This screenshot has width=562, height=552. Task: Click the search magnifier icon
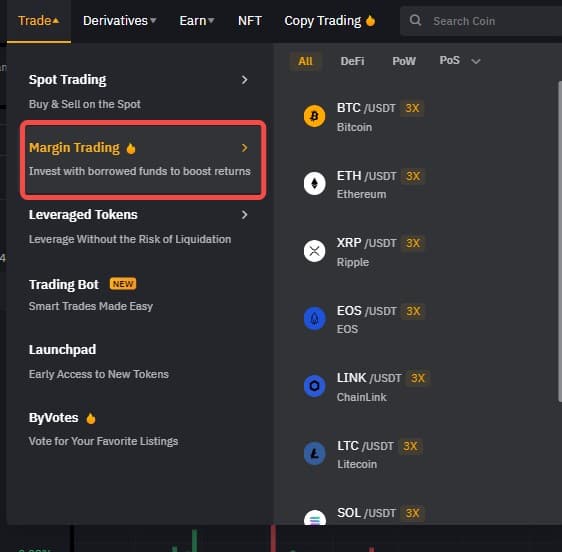pyautogui.click(x=415, y=20)
